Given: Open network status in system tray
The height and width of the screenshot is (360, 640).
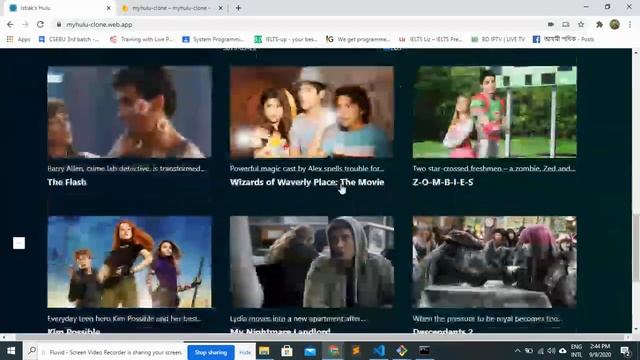Looking at the screenshot, I should (x=540, y=351).
